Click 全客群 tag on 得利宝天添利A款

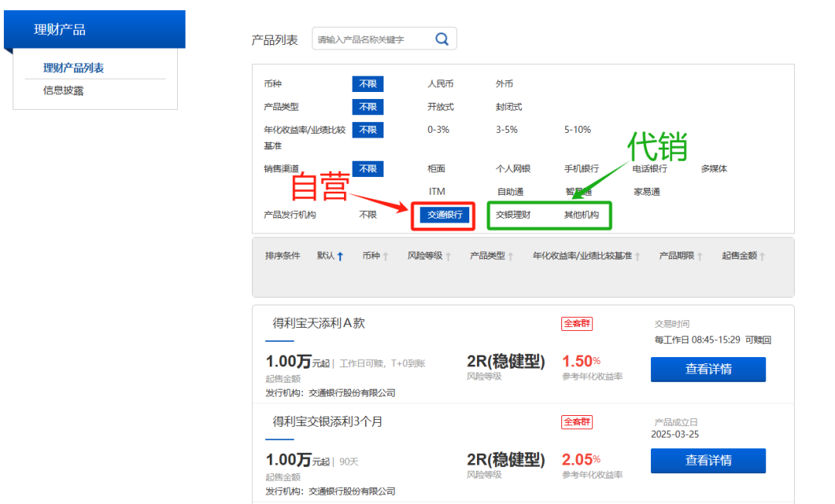(x=577, y=324)
